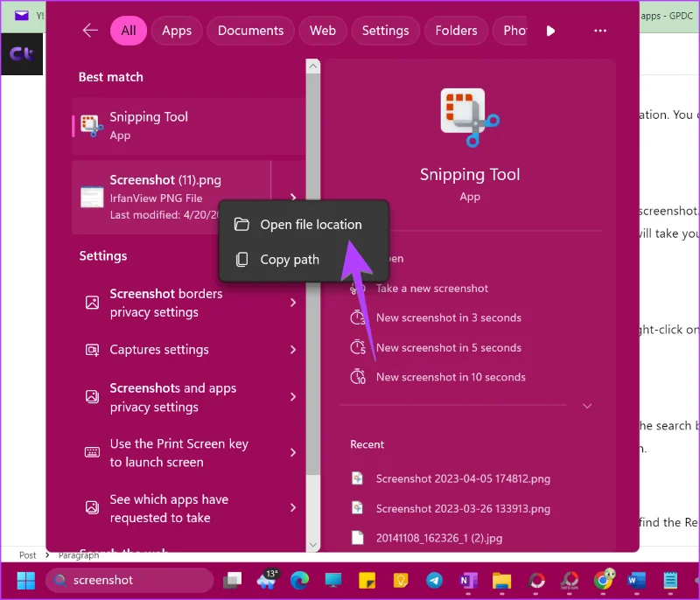Collapse the actions list with the chevron

[x=587, y=406]
